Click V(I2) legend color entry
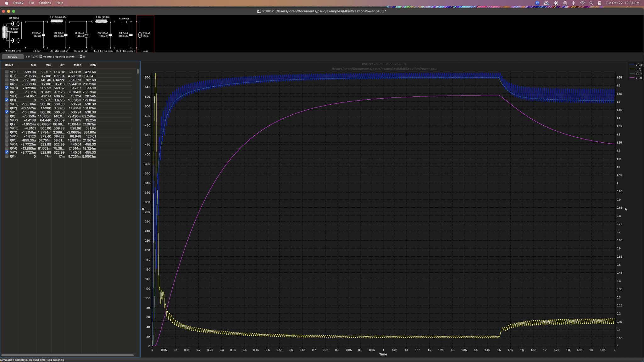Viewport: 644px width, 362px height. click(x=636, y=78)
